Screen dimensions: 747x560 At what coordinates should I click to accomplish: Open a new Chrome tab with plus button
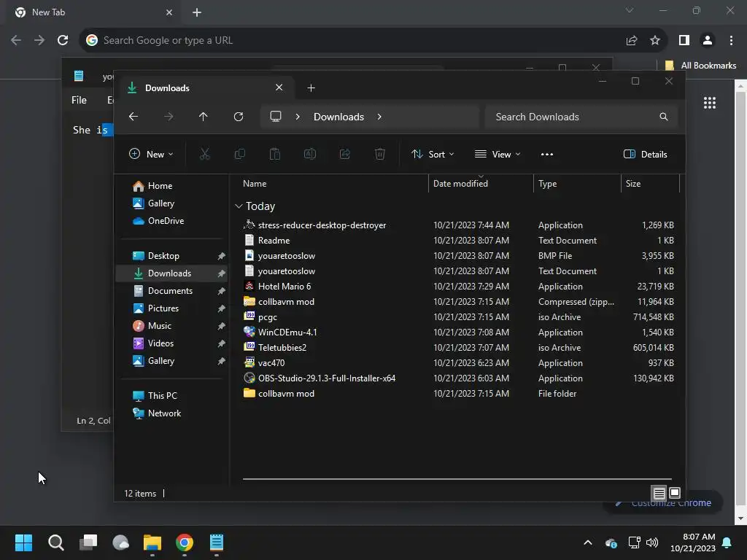(197, 12)
